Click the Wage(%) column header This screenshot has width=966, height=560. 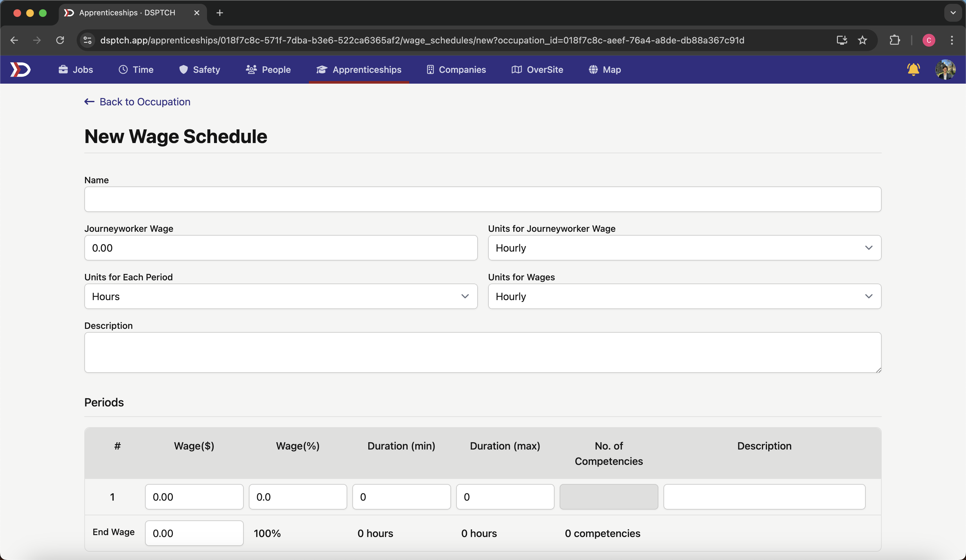(298, 446)
